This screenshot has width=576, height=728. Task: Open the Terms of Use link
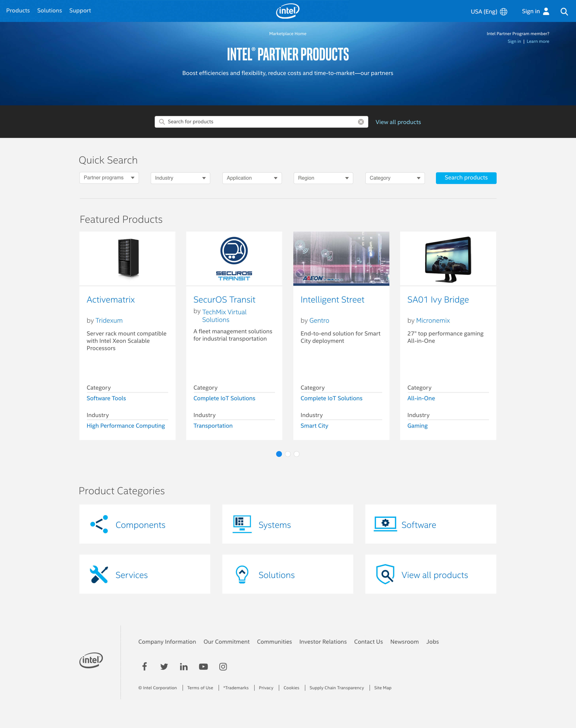tap(200, 688)
